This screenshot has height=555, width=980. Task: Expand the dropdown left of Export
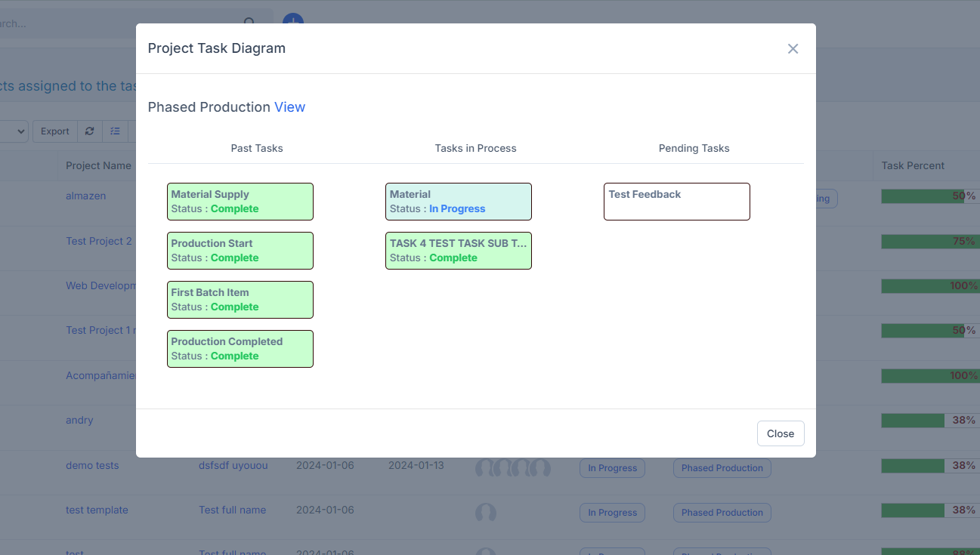(15, 131)
